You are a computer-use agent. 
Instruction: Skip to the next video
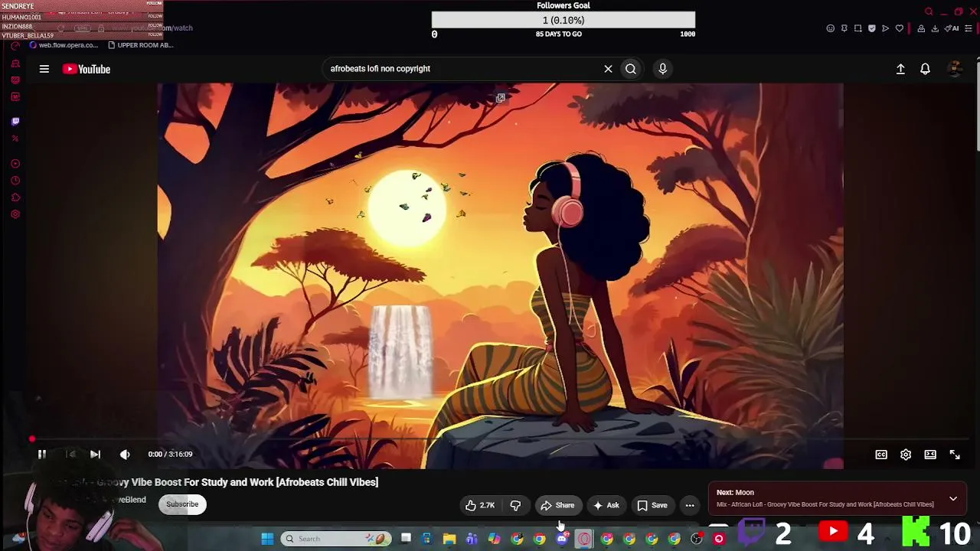(x=95, y=455)
